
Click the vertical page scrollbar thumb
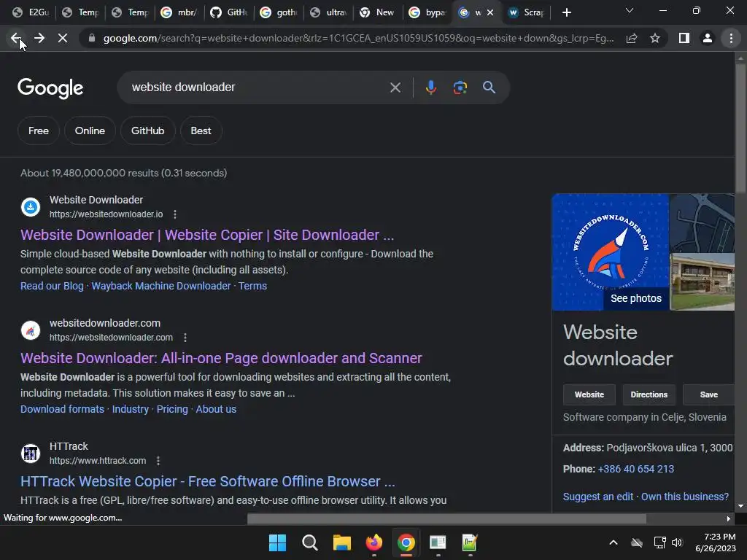tap(740, 128)
